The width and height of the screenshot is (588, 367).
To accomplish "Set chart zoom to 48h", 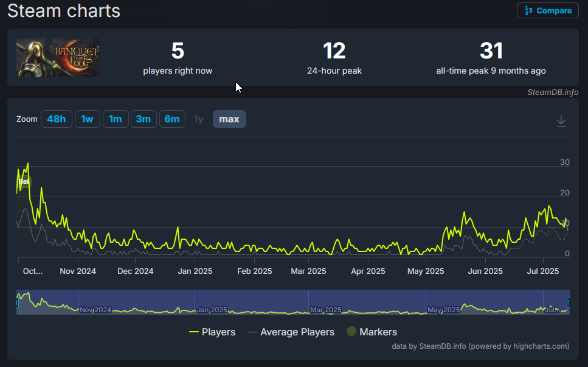I will (x=57, y=119).
